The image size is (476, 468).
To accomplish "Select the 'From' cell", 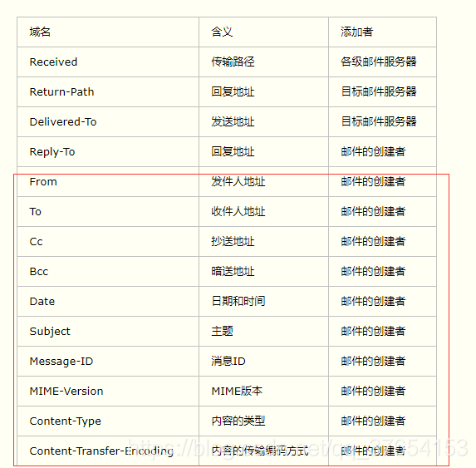I will click(108, 181).
